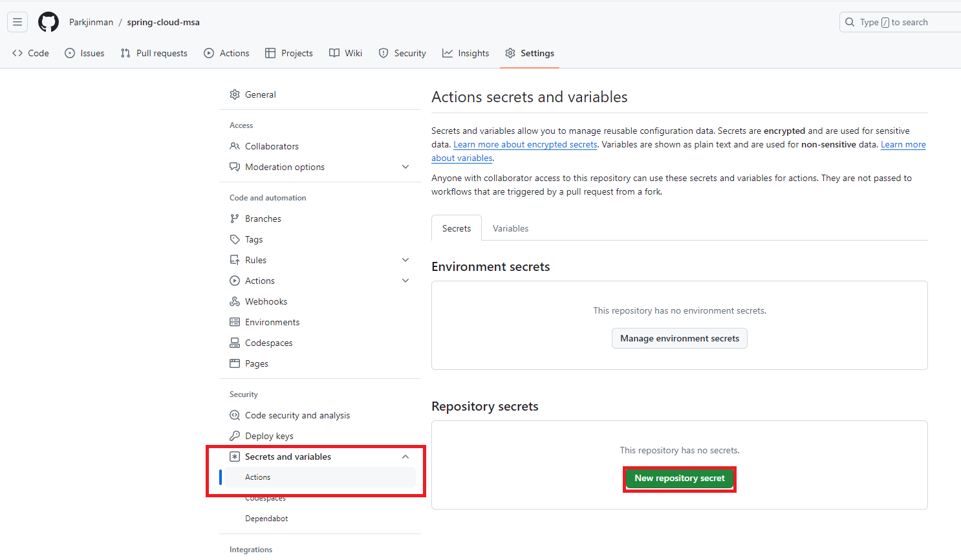
Task: Expand the Moderation options chevron
Action: click(405, 167)
